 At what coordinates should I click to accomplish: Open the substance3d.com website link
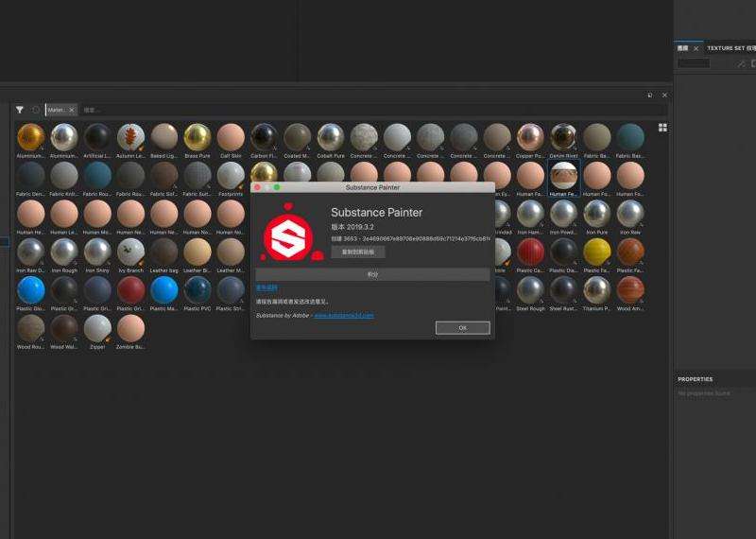pyautogui.click(x=343, y=315)
